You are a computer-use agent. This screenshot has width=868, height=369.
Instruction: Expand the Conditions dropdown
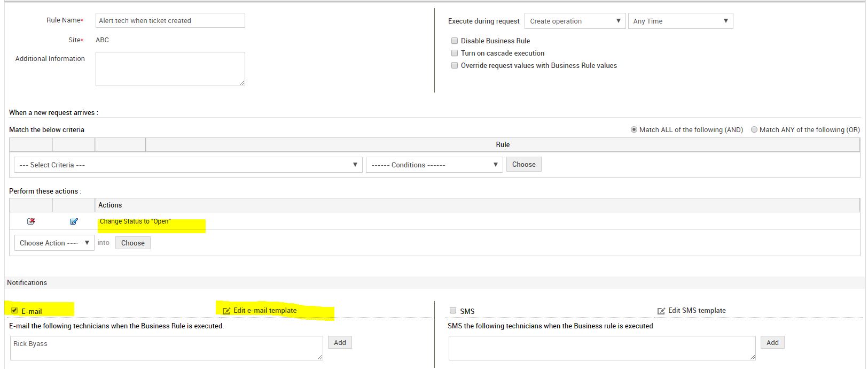[434, 165]
